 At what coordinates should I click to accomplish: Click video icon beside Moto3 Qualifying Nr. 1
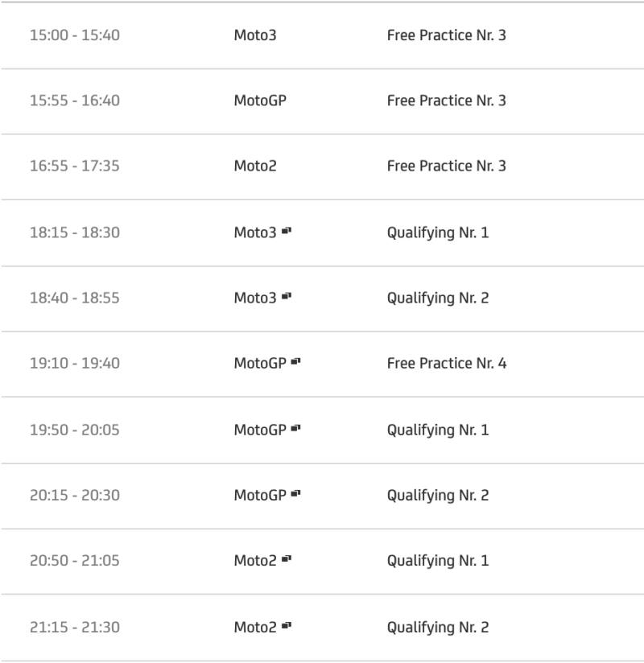[x=287, y=231]
